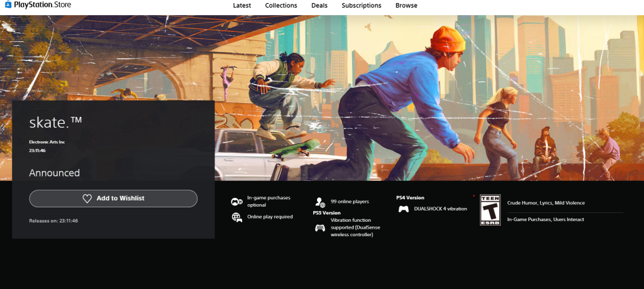644x289 pixels.
Task: Click the 99 online players label
Action: tap(350, 202)
